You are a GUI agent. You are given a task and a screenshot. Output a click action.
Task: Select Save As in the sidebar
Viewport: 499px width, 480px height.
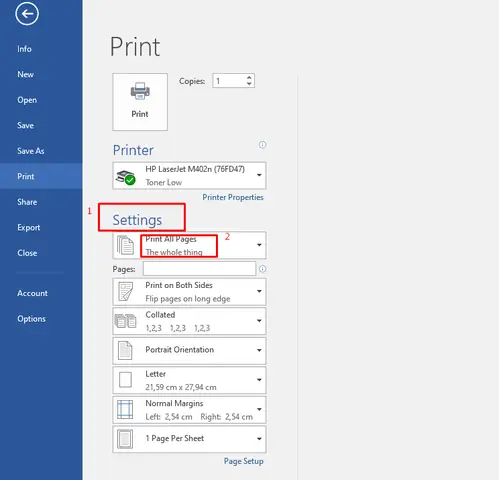click(31, 151)
